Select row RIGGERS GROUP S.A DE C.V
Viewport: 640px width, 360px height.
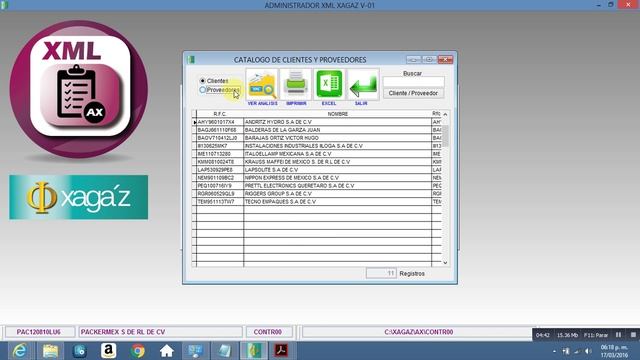[x=316, y=193]
